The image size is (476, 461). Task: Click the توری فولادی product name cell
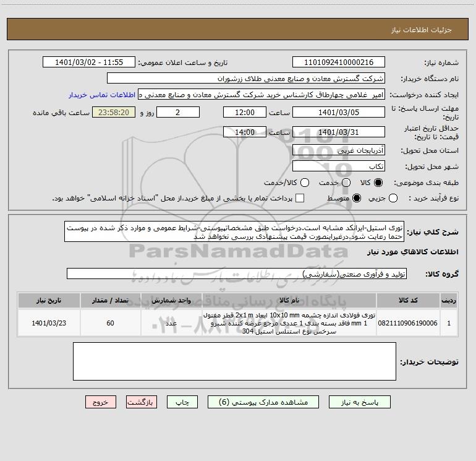pos(289,323)
